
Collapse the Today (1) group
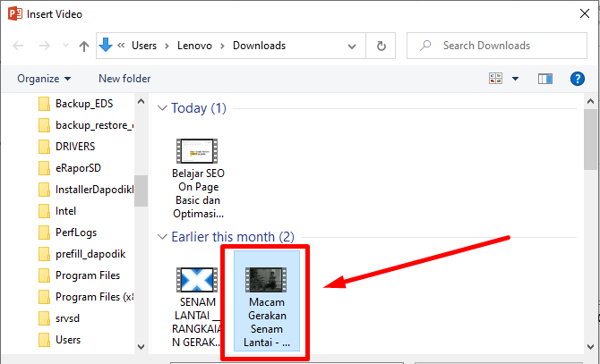(x=162, y=108)
